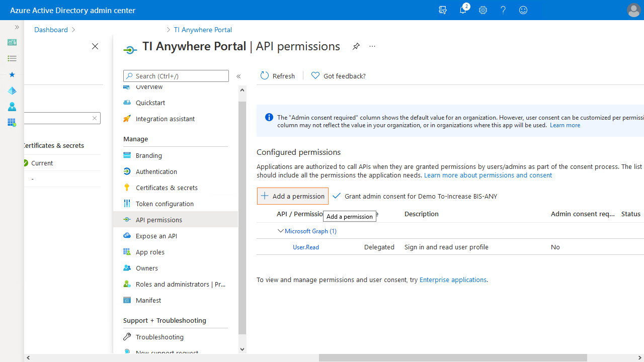
Task: Click the Refresh toolbar button
Action: coord(278,76)
